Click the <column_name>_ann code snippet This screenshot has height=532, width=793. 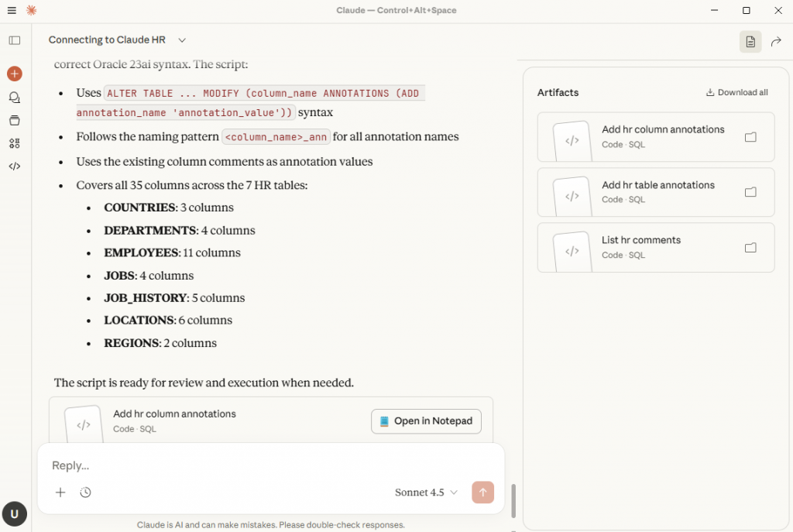pyautogui.click(x=276, y=137)
